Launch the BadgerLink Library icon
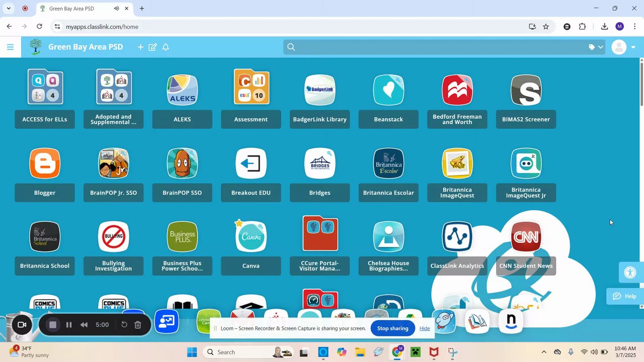 coord(320,90)
